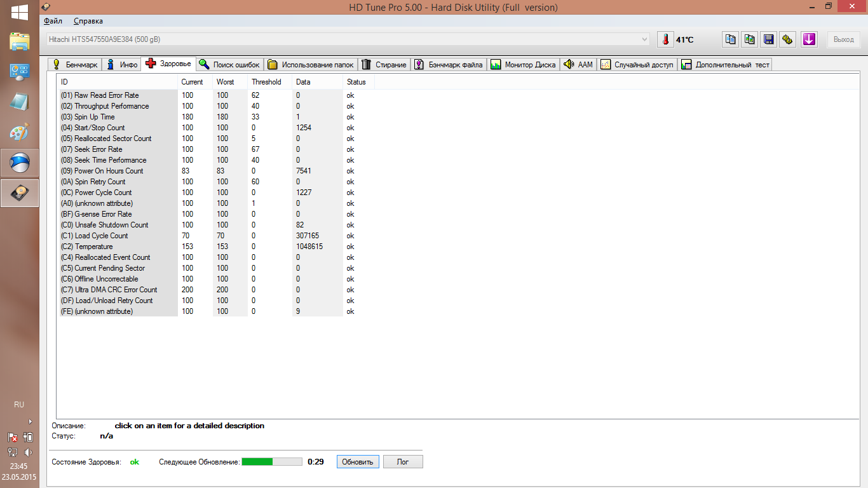Open File Explorer from the taskbar
The height and width of the screenshot is (488, 868).
[x=19, y=41]
